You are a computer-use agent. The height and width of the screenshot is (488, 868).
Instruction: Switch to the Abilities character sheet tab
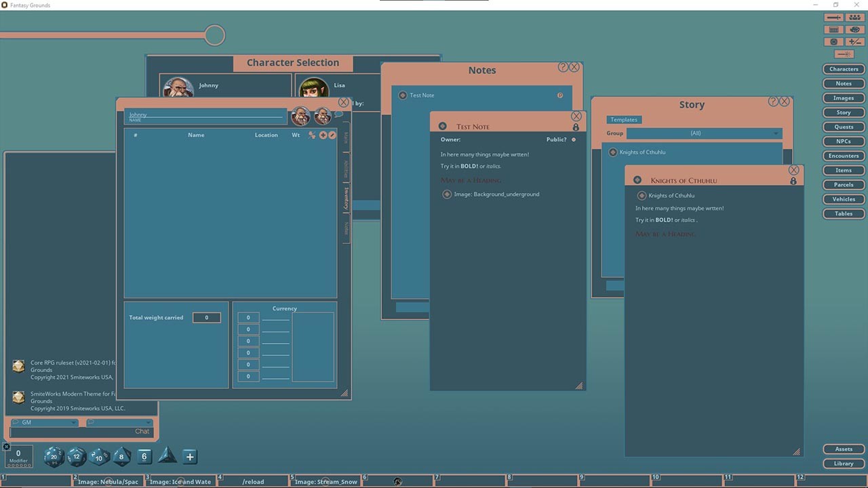[x=345, y=167]
